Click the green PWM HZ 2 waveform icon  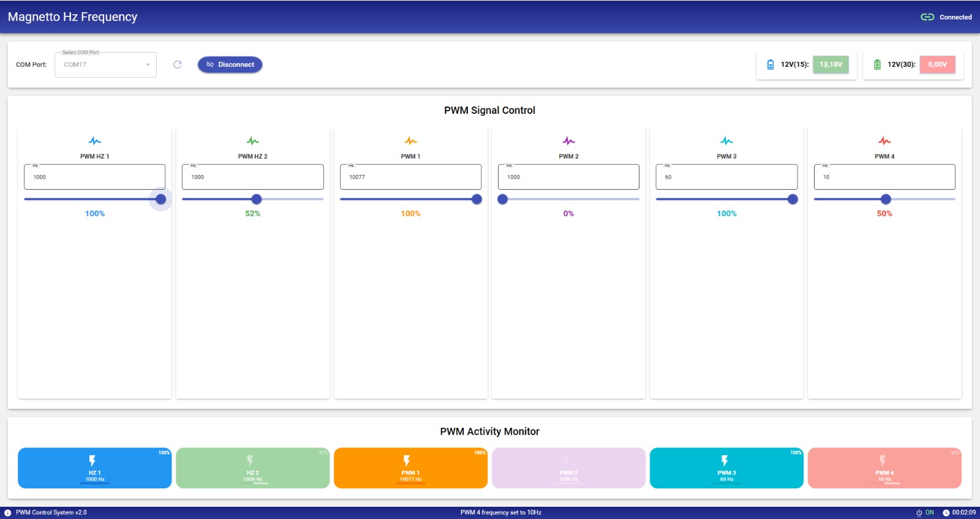(253, 141)
